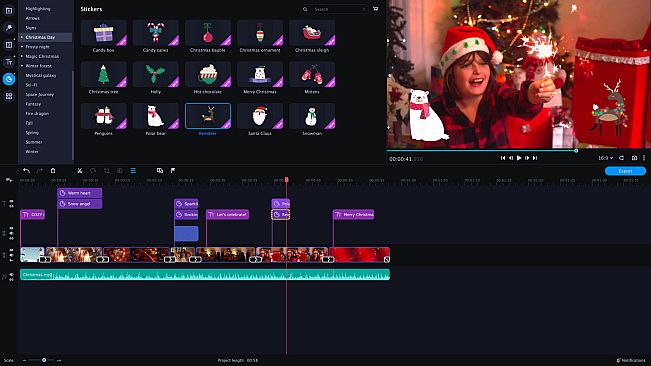The width and height of the screenshot is (651, 366).
Task: Click the Export button
Action: (x=625, y=171)
